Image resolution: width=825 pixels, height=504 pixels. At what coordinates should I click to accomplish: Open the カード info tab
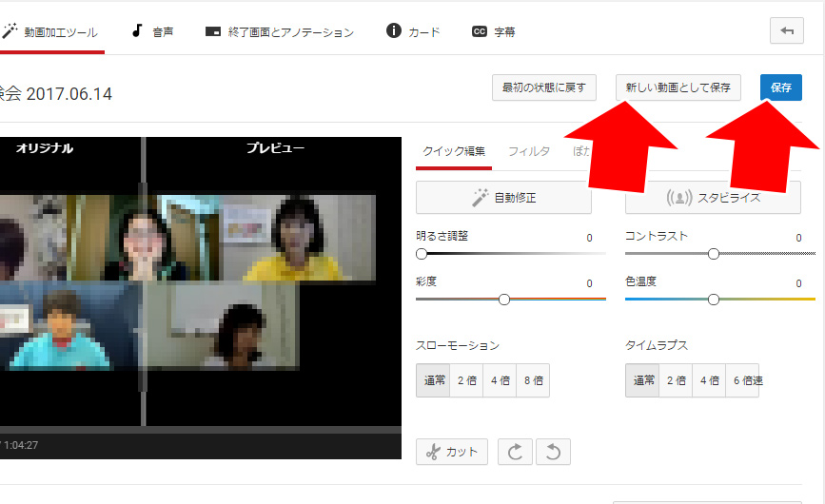413,31
